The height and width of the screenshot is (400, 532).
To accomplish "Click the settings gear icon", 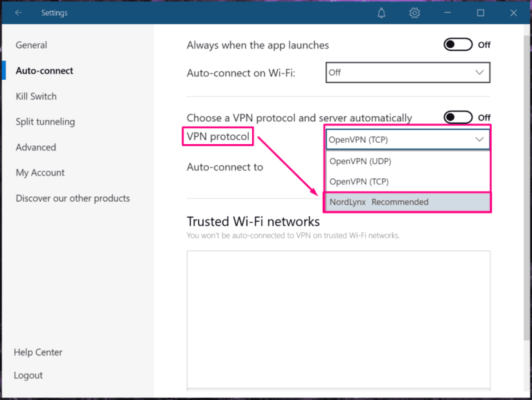I will click(x=414, y=13).
